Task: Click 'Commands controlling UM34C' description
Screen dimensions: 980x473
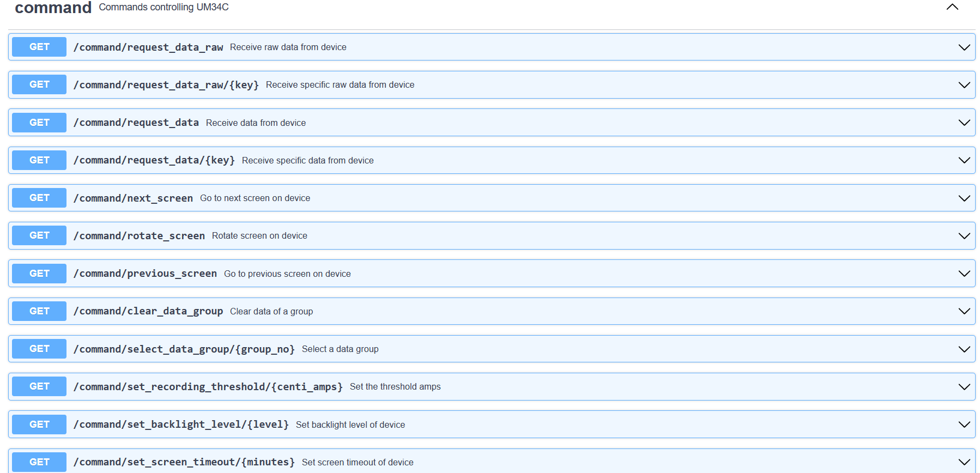Action: click(x=164, y=7)
